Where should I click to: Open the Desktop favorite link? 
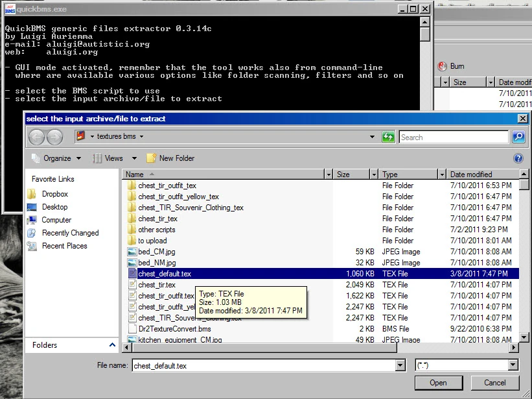[x=54, y=207]
